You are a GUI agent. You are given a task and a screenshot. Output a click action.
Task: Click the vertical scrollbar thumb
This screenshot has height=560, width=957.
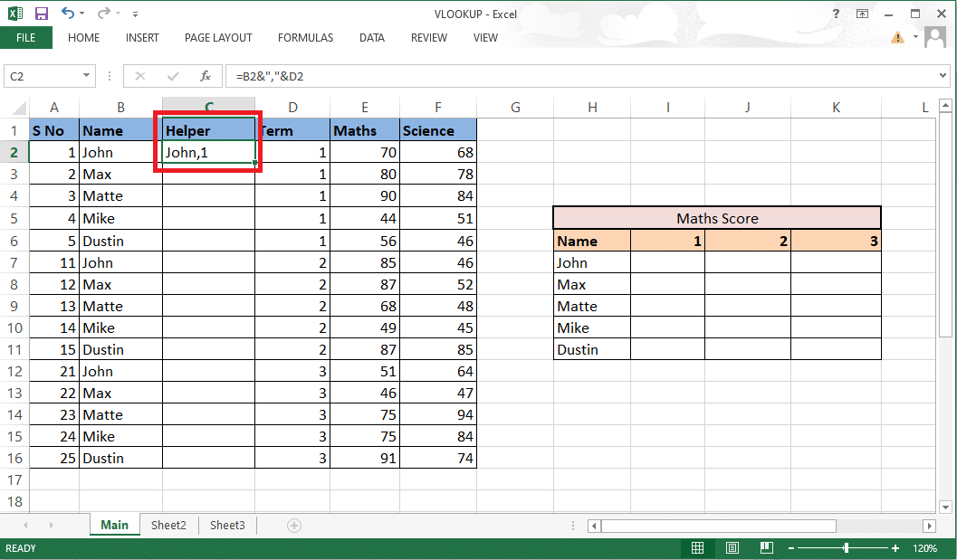[945, 224]
